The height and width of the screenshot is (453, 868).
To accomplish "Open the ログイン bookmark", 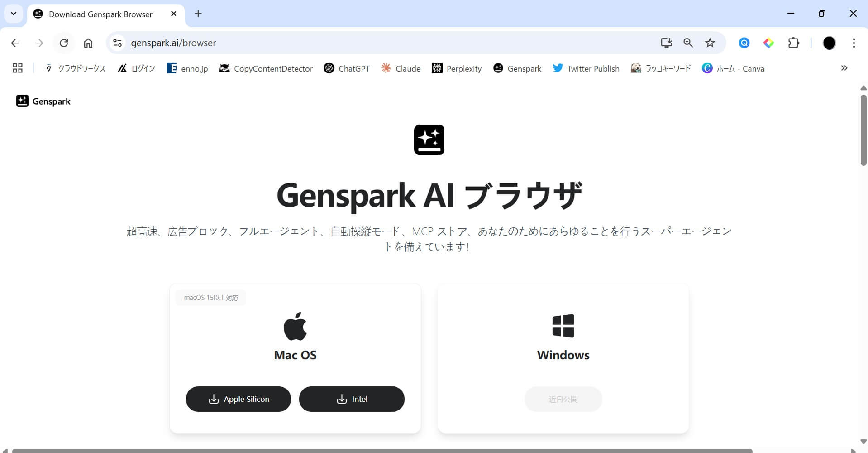I will click(136, 68).
